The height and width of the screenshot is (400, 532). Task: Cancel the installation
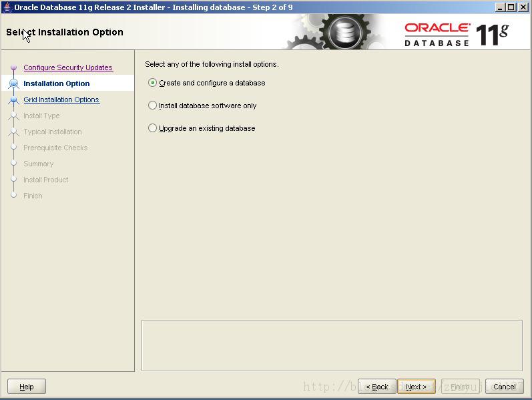point(504,387)
